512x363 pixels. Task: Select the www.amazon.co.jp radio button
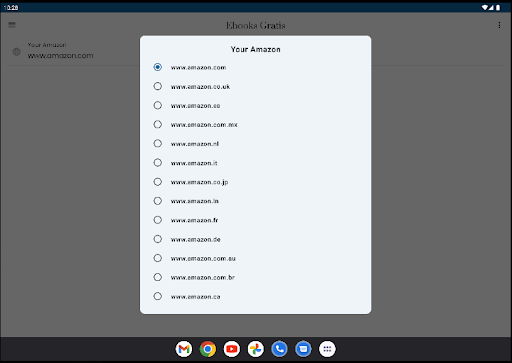point(157,182)
